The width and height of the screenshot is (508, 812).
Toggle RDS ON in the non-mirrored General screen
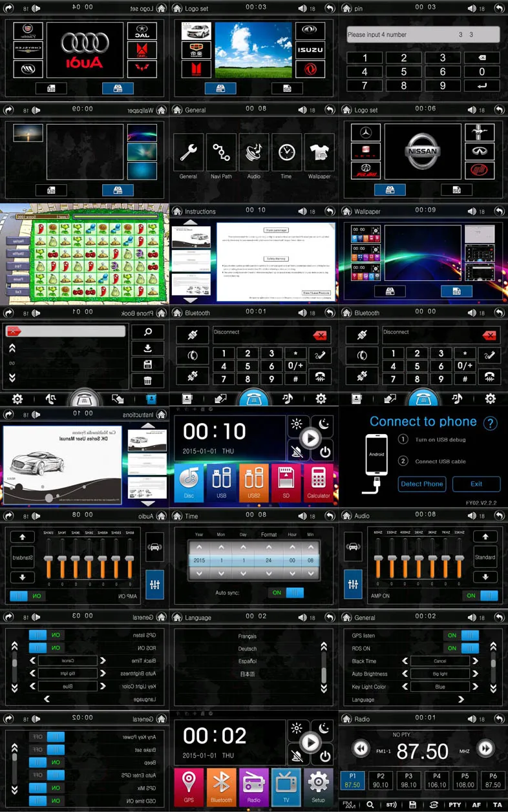point(461,648)
